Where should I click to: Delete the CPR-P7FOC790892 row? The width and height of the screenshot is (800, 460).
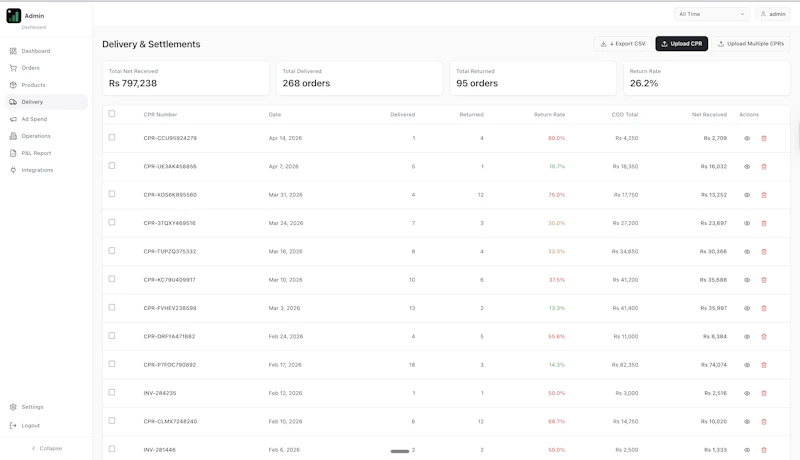coord(764,365)
